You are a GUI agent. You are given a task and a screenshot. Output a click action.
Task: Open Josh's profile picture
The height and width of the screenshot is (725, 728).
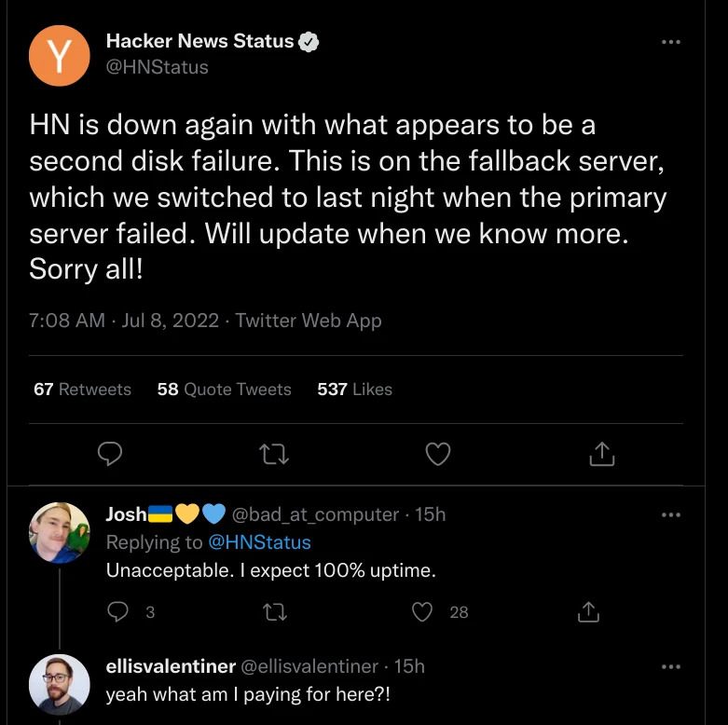pos(60,533)
